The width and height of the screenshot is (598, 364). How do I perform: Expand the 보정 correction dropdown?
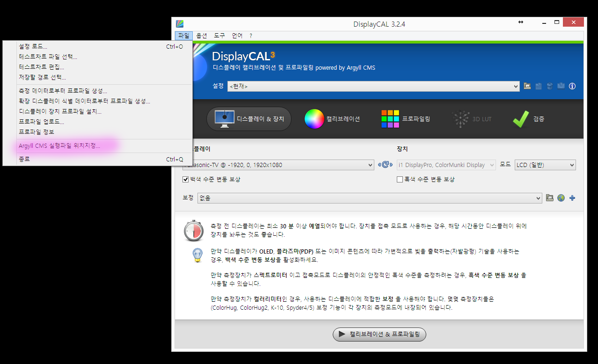[369, 198]
